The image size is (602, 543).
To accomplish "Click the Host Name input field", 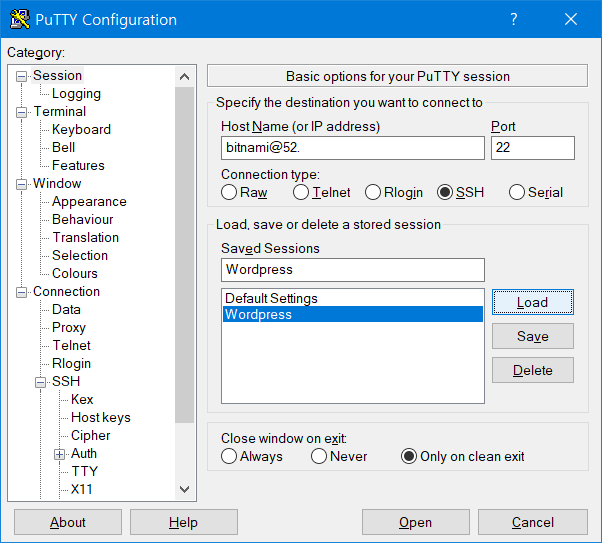I will click(352, 148).
